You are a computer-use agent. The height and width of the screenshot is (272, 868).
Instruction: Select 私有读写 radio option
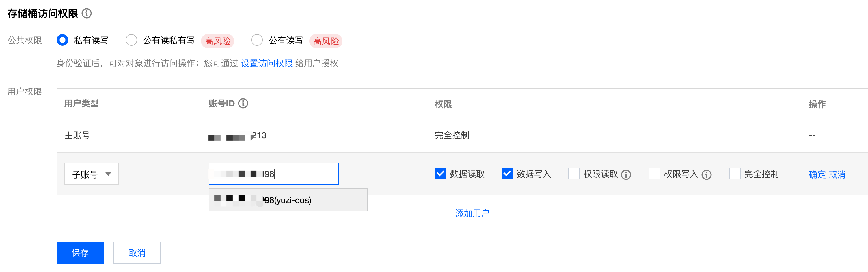point(63,40)
